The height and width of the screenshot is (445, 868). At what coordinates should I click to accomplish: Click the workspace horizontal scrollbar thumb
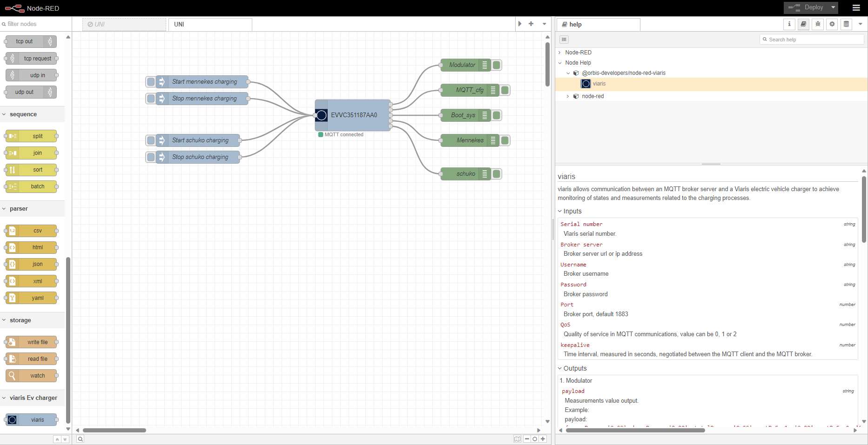coord(114,430)
